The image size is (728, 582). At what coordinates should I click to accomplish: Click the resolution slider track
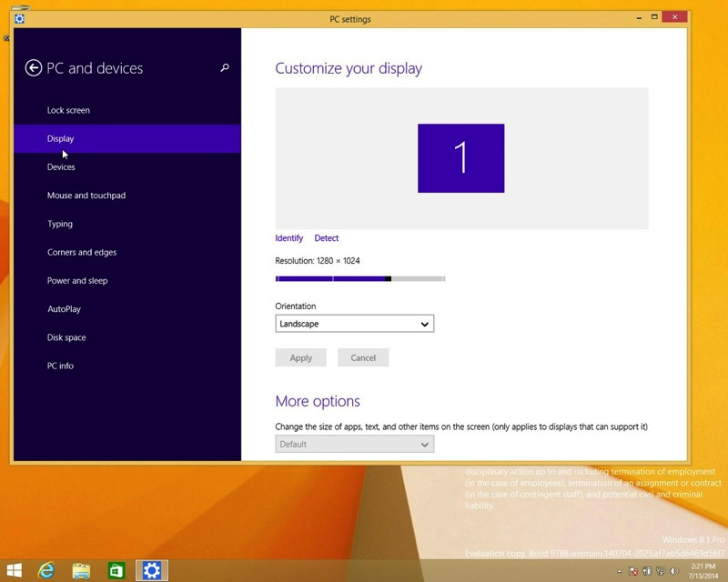[x=359, y=278]
